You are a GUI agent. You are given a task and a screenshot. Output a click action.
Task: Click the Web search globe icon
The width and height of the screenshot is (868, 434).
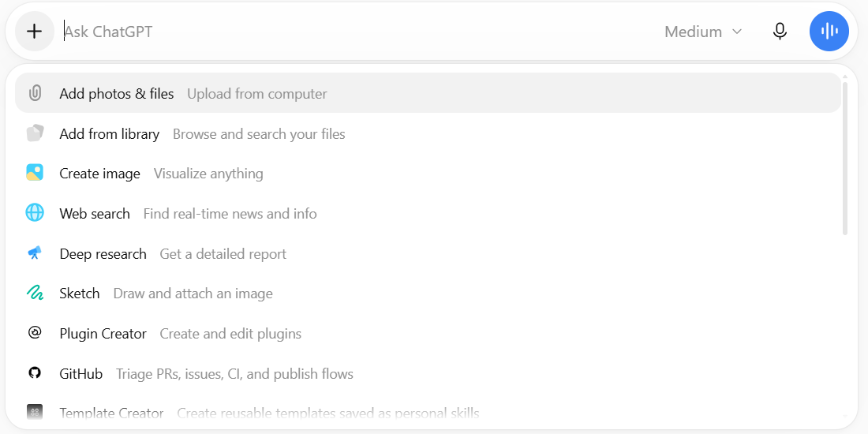coord(35,213)
